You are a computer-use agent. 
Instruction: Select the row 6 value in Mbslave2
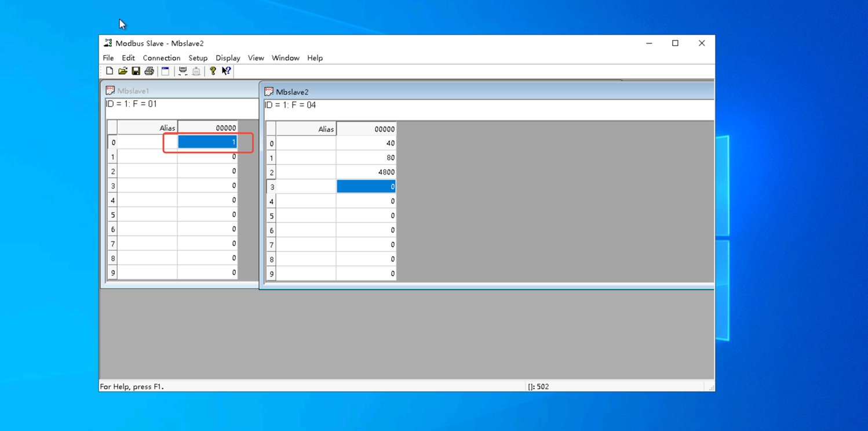point(366,230)
